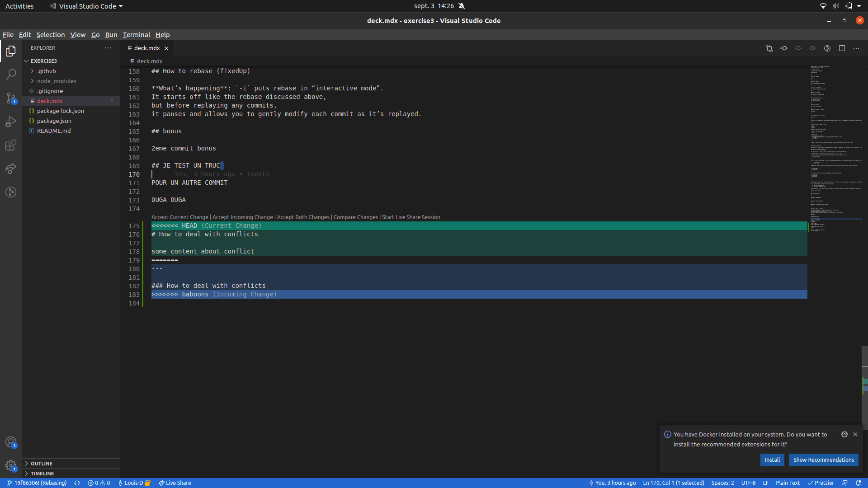Click the Split Editor Right icon

[842, 48]
